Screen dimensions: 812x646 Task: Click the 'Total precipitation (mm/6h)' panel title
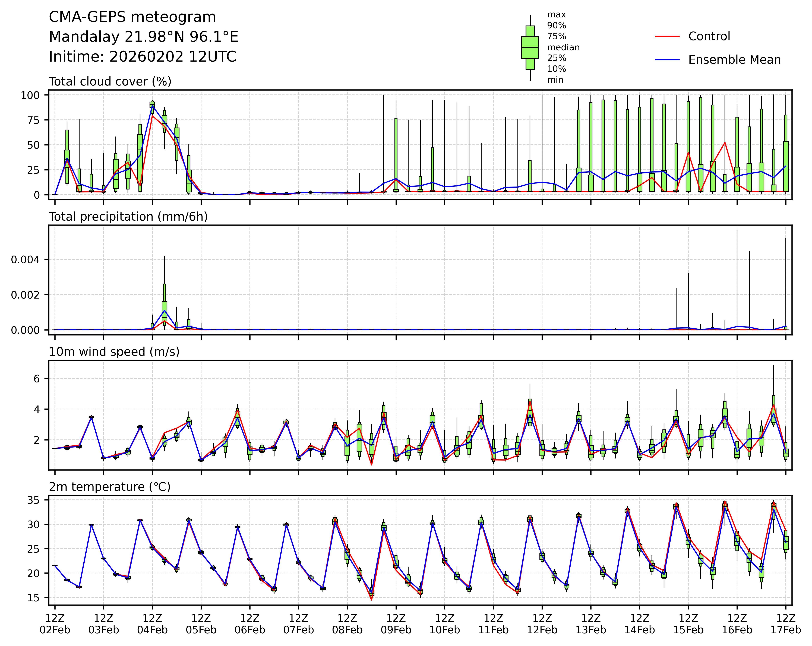[128, 217]
